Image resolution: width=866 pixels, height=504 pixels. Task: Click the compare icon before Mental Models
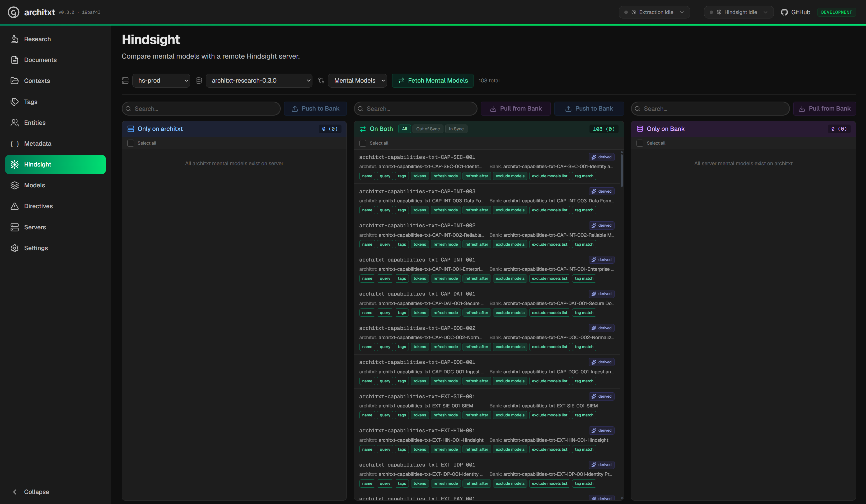point(321,81)
